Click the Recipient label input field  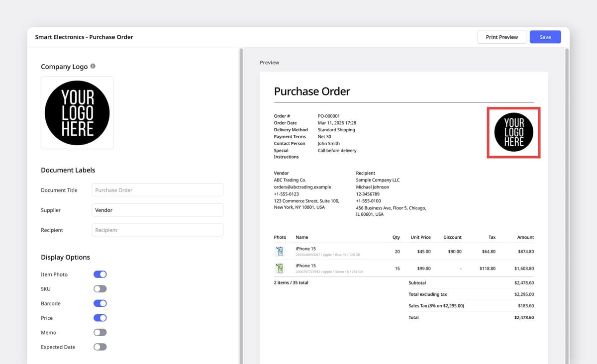(x=157, y=230)
